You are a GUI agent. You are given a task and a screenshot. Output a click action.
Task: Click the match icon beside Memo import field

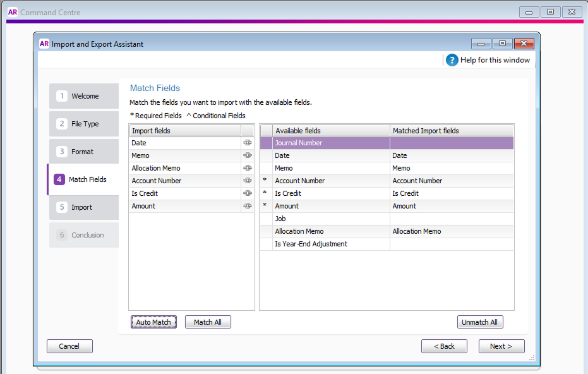tap(247, 155)
